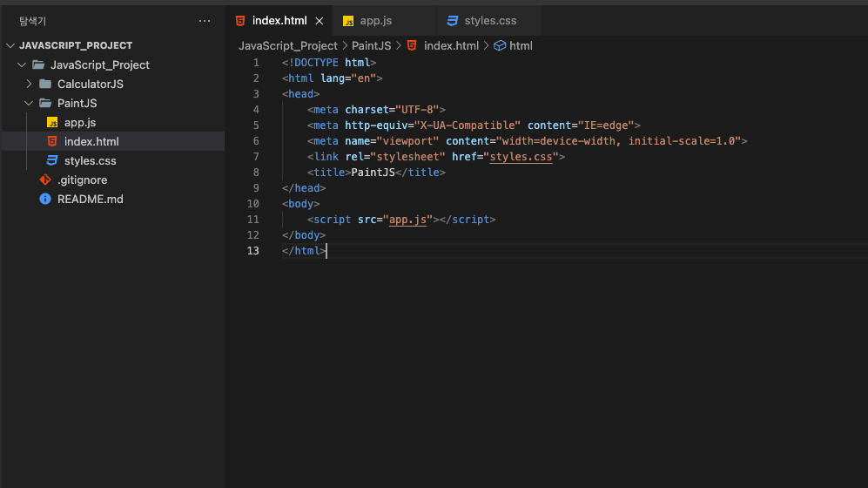
Task: Click index.html in the breadcrumb
Action: [x=451, y=46]
